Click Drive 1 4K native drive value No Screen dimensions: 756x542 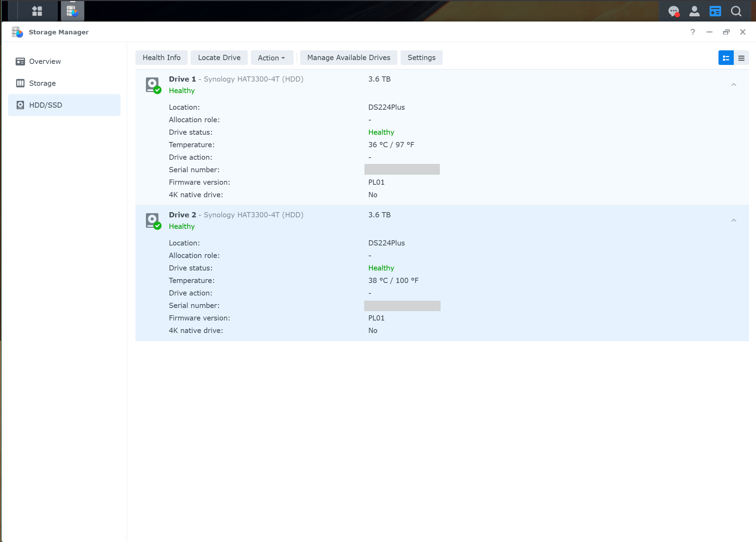373,195
